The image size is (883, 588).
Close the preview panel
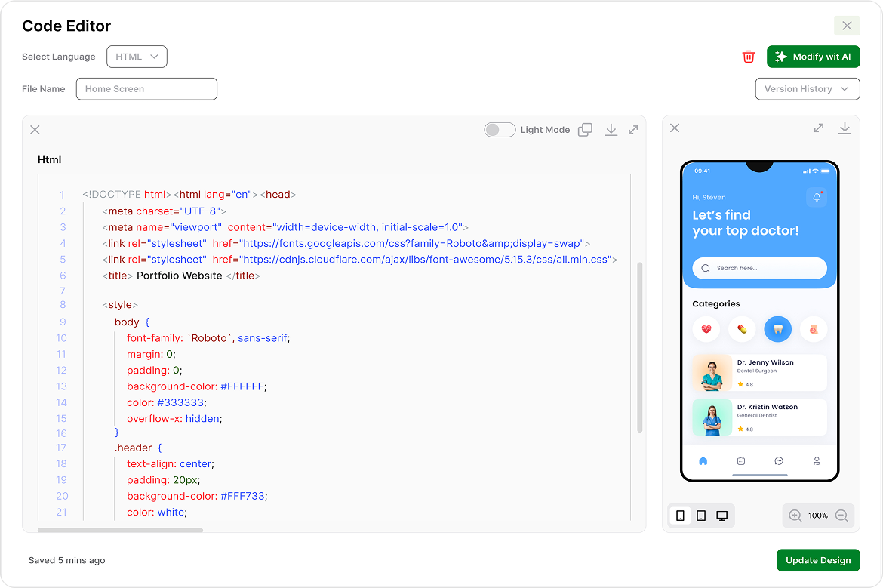pyautogui.click(x=675, y=128)
